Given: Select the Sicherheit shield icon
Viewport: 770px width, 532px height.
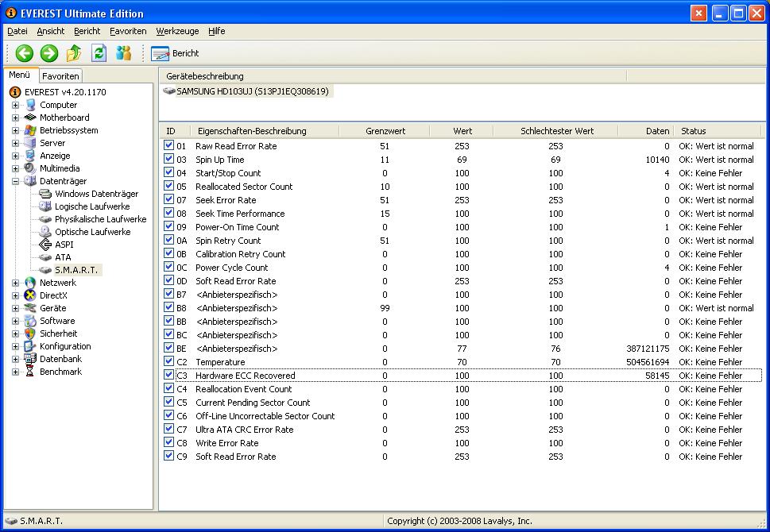Looking at the screenshot, I should tap(30, 333).
